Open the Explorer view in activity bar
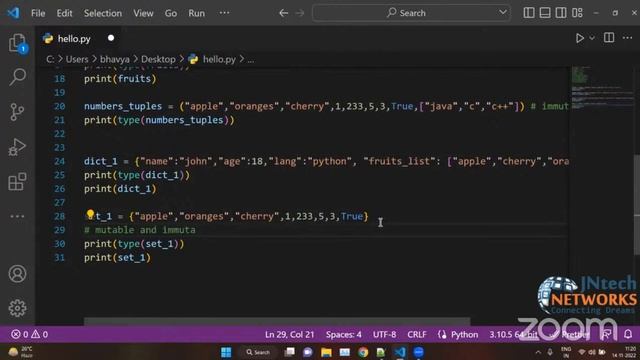Viewport: 640px width, 360px height. point(18,43)
